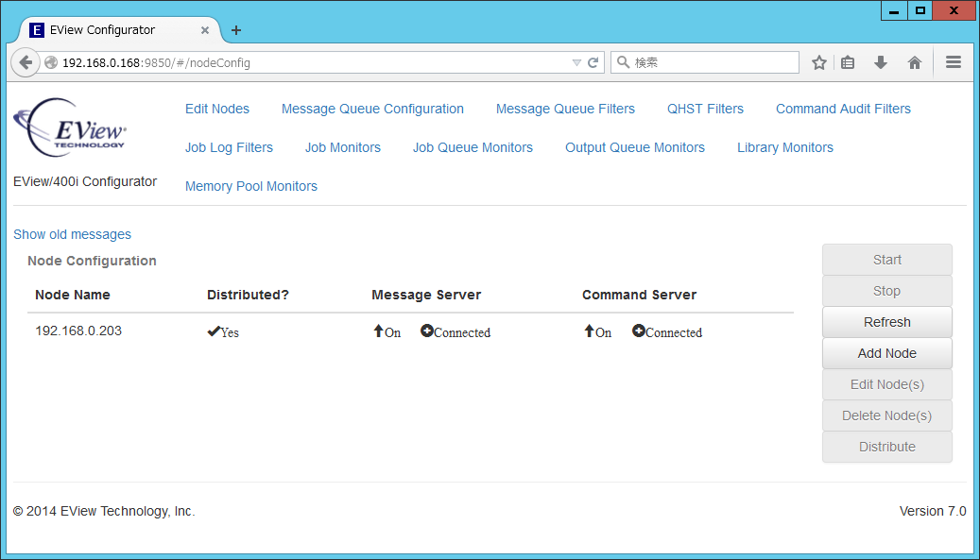Click the Show old messages link
The height and width of the screenshot is (560, 980).
72,234
